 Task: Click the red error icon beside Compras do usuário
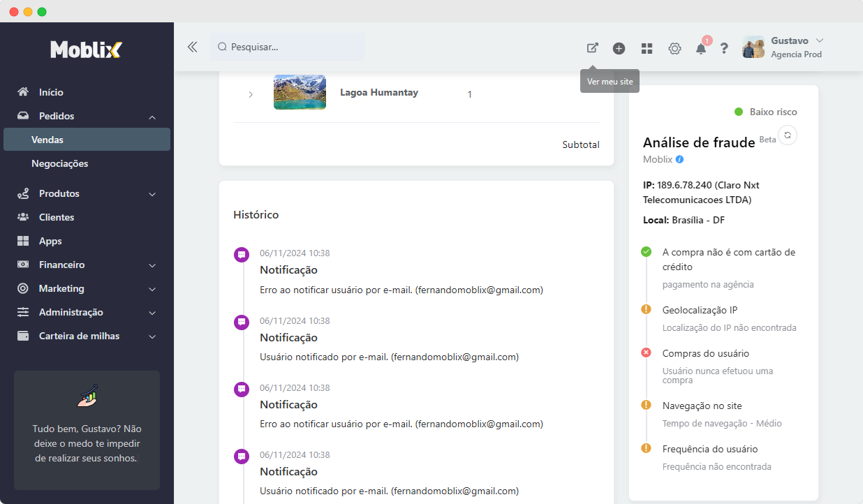646,353
